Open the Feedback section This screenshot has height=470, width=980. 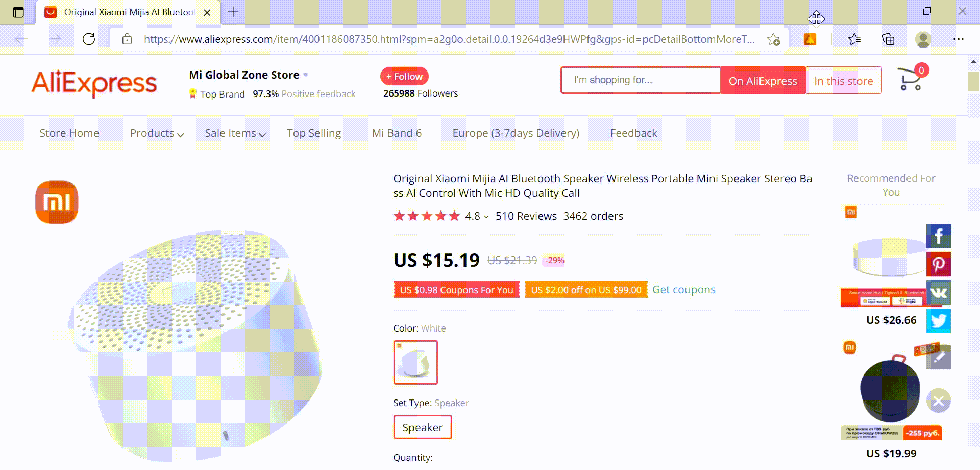coord(633,133)
